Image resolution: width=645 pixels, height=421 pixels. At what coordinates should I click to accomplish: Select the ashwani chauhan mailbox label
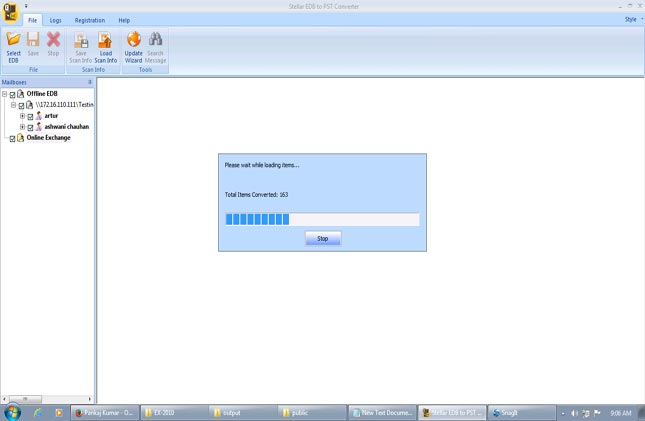pos(67,127)
